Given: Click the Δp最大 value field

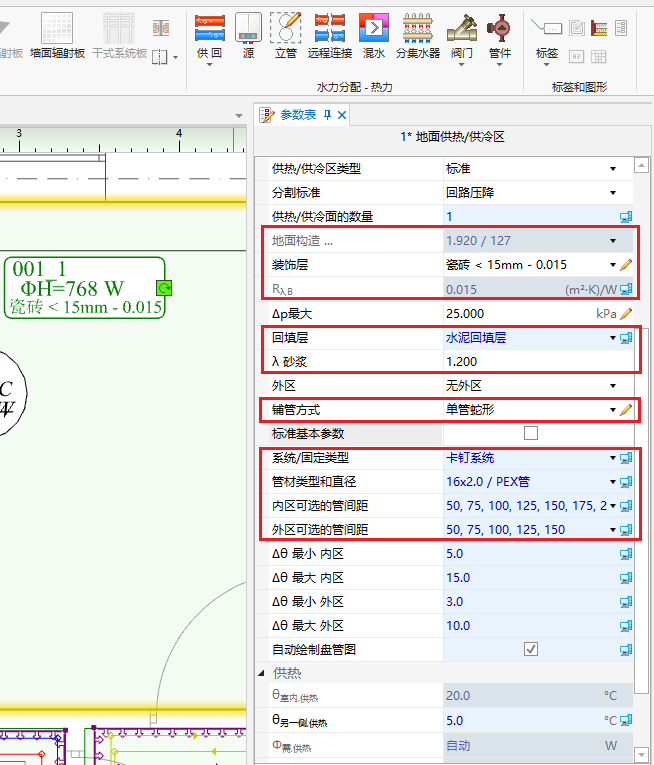Looking at the screenshot, I should point(520,313).
